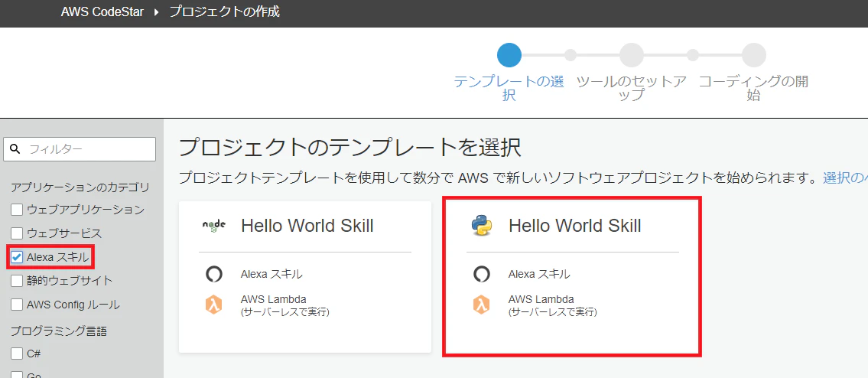The height and width of the screenshot is (378, 868).
Task: Click breadcrumb arrow after AWS CodeStar
Action: pyautogui.click(x=156, y=12)
